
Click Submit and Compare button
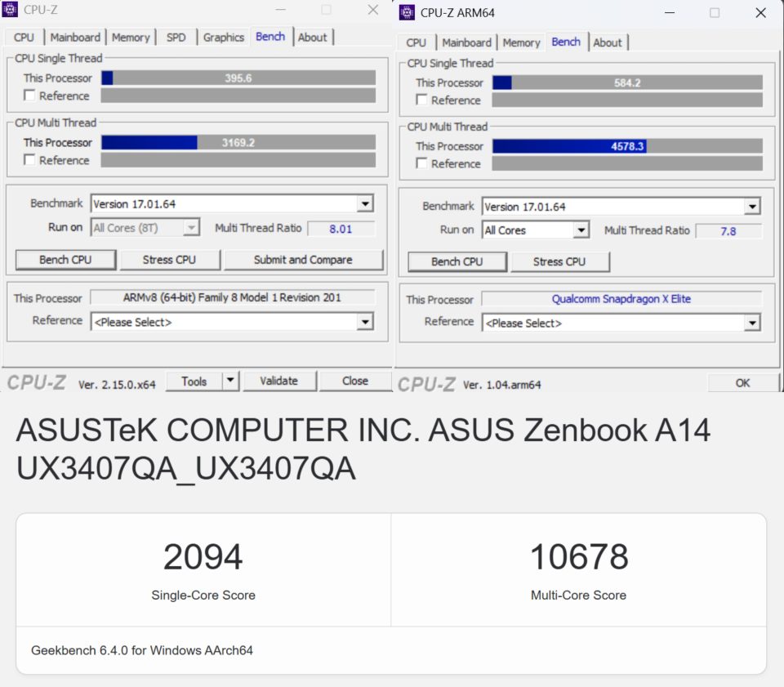303,260
